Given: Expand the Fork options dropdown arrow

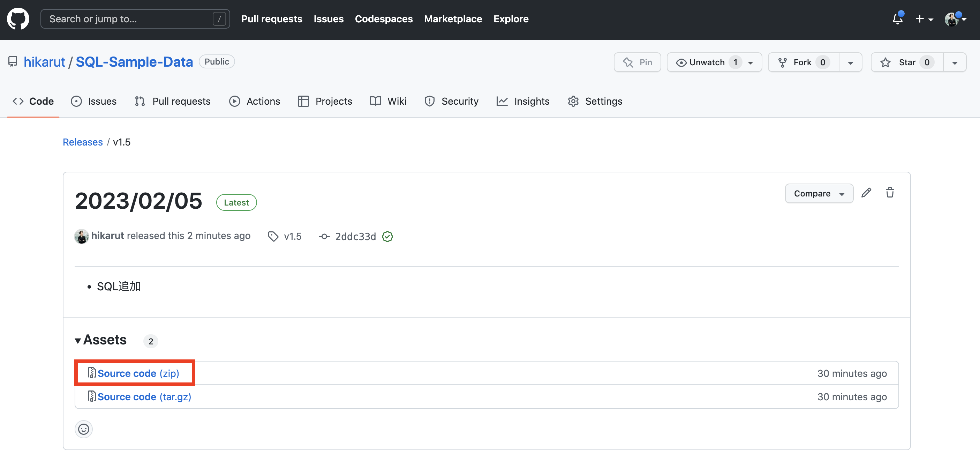Looking at the screenshot, I should [850, 62].
